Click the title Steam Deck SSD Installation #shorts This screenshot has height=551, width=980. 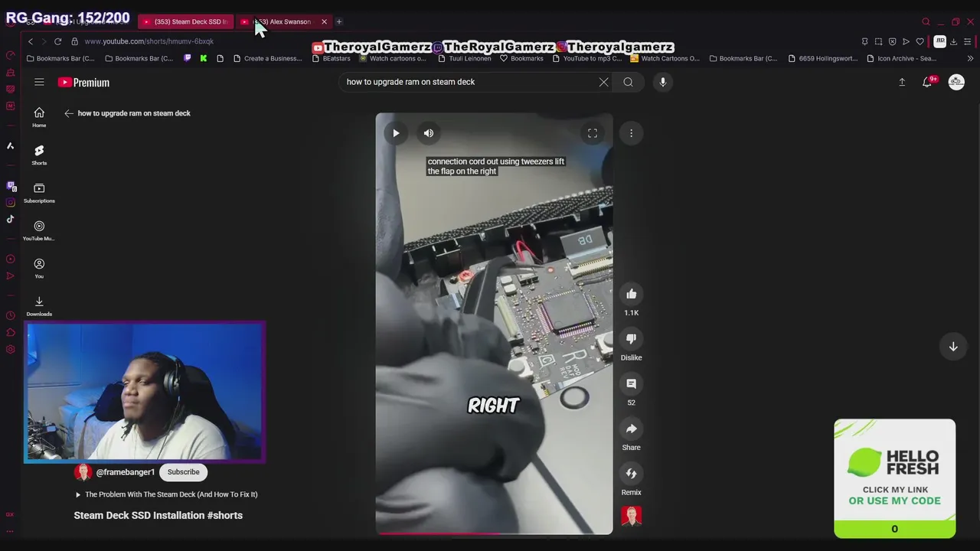pyautogui.click(x=158, y=515)
